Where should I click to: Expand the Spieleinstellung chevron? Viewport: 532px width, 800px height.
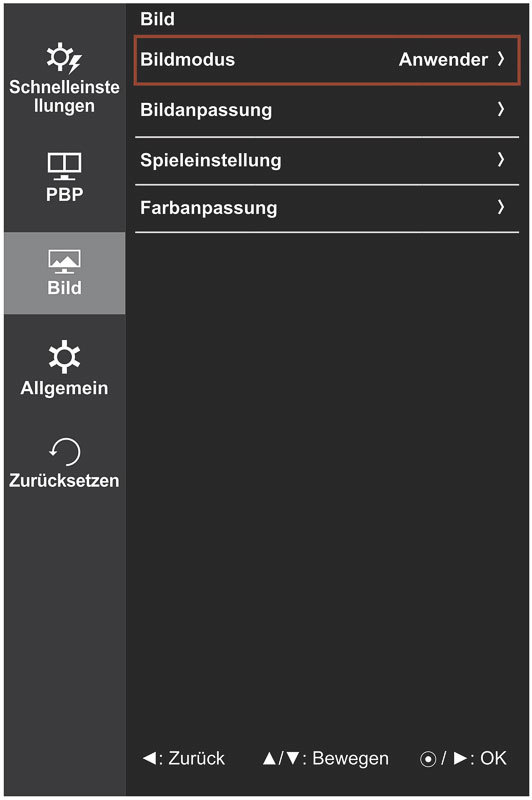[501, 160]
